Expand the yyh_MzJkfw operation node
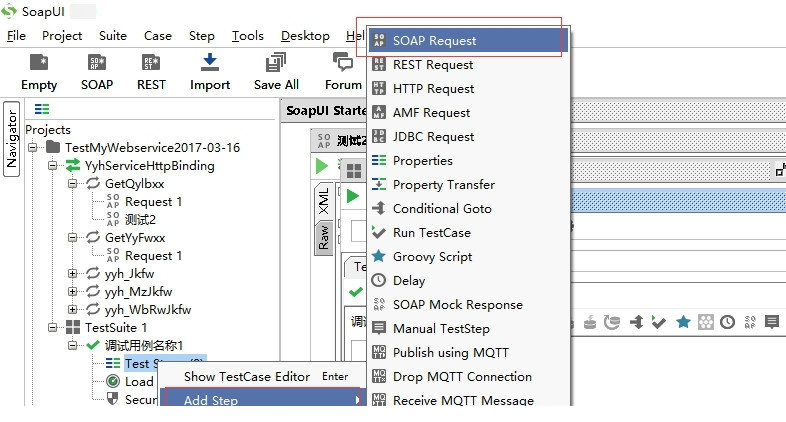The height and width of the screenshot is (422, 786). coord(73,292)
